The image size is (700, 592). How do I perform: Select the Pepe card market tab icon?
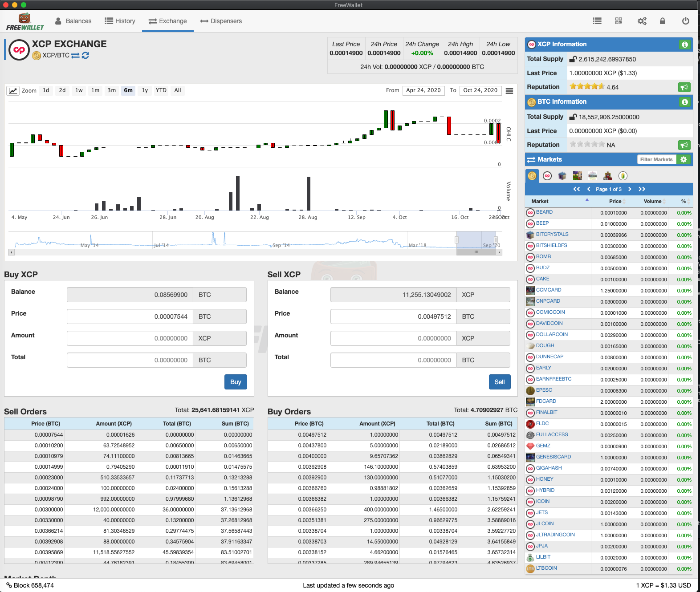[x=578, y=176]
